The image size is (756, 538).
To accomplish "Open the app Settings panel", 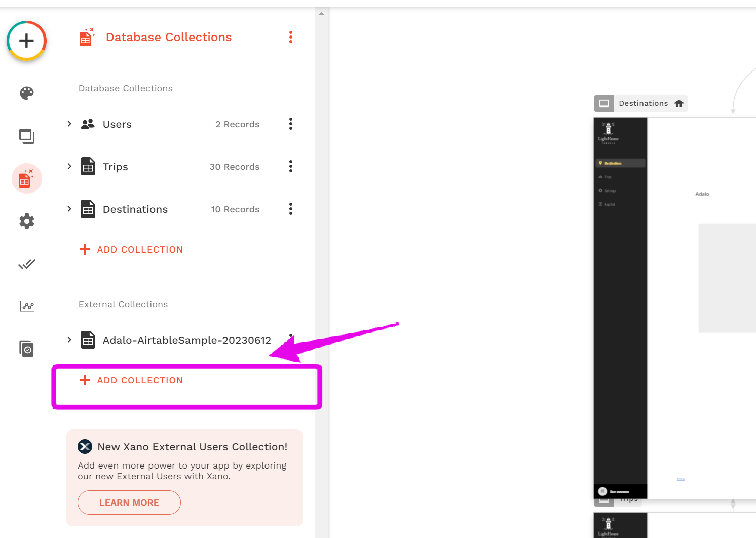I will 26,221.
